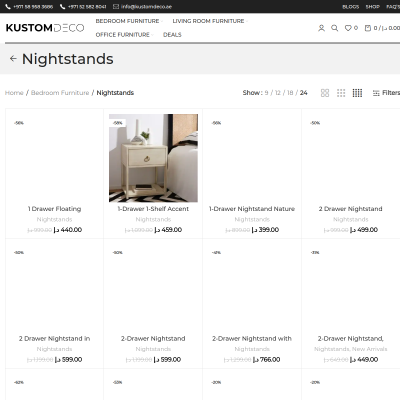Open the 1 Drawer Floating product title
The image size is (400, 400).
54,209
